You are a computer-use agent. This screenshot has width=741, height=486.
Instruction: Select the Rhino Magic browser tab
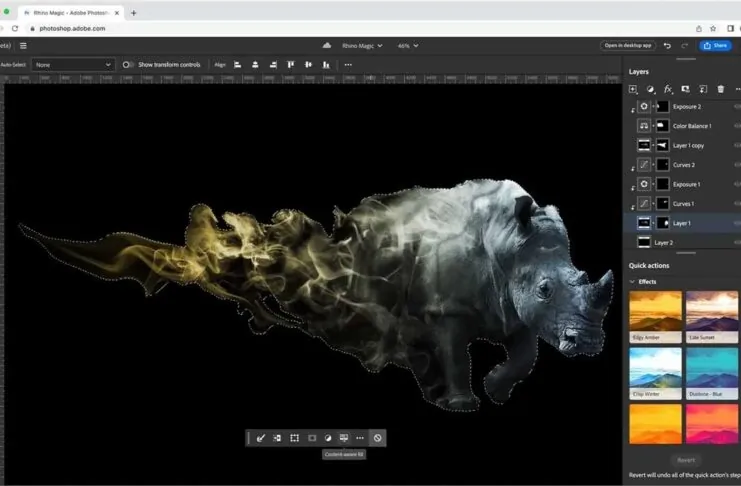[70, 12]
